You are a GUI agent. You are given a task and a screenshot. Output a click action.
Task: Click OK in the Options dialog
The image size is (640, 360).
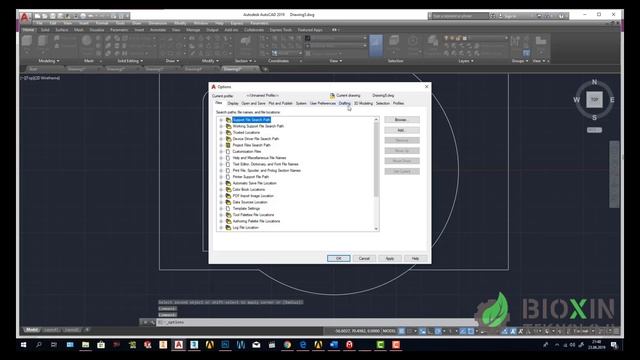[x=338, y=258]
